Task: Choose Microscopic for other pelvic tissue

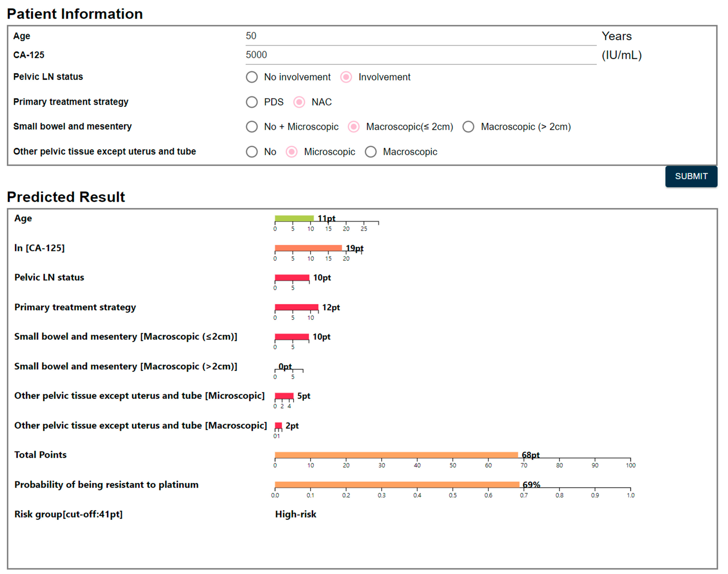Action: coord(292,152)
